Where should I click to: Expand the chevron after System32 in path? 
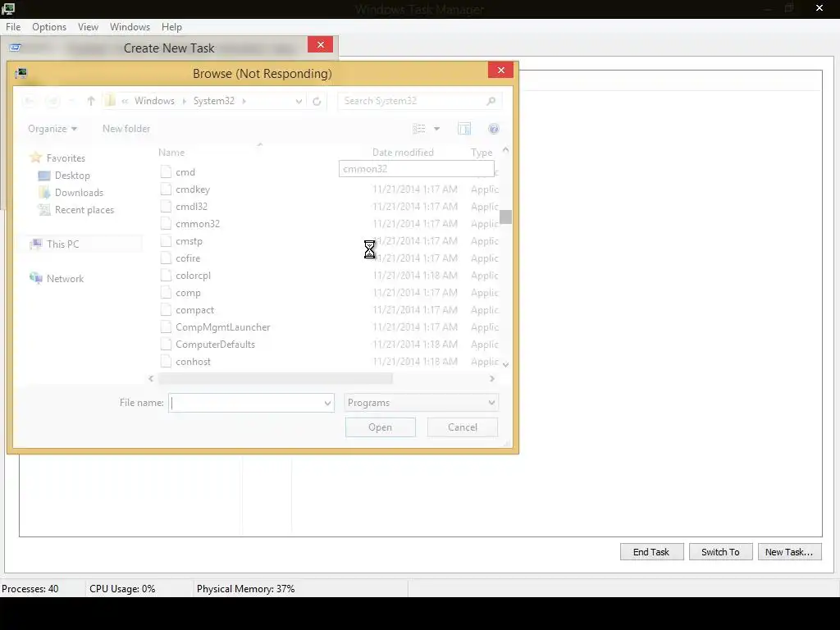coord(244,101)
